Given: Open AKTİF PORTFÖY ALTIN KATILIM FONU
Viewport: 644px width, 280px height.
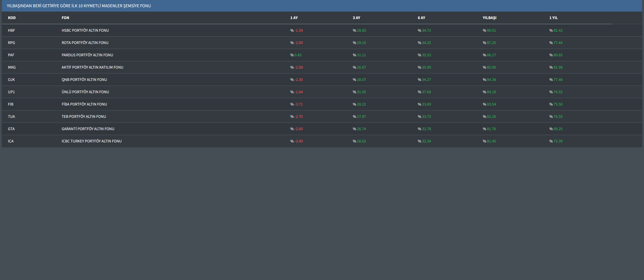Looking at the screenshot, I should tap(93, 67).
